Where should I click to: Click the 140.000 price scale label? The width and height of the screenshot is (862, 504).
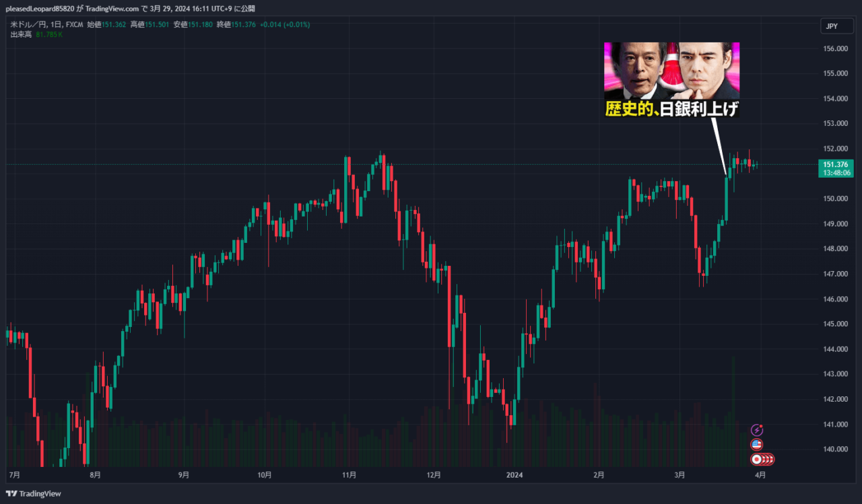pos(834,449)
